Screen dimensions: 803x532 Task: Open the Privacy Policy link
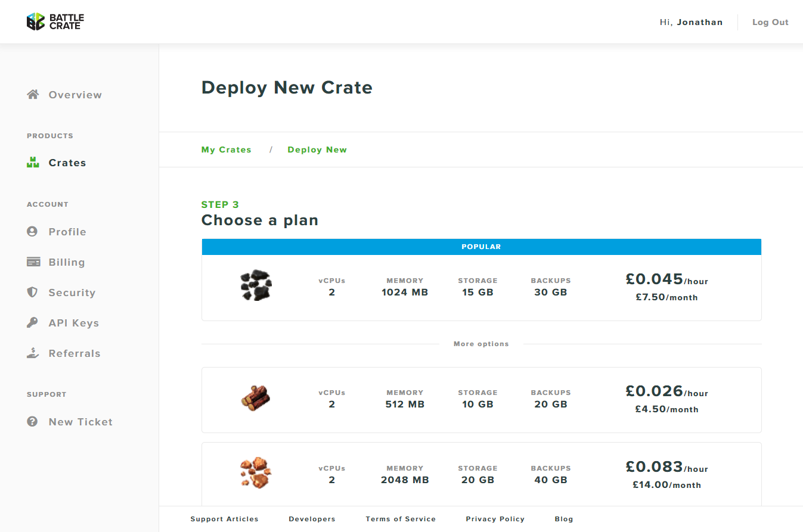click(495, 519)
